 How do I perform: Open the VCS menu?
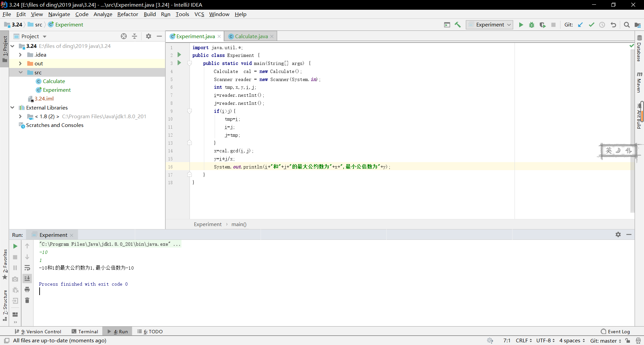click(x=199, y=14)
